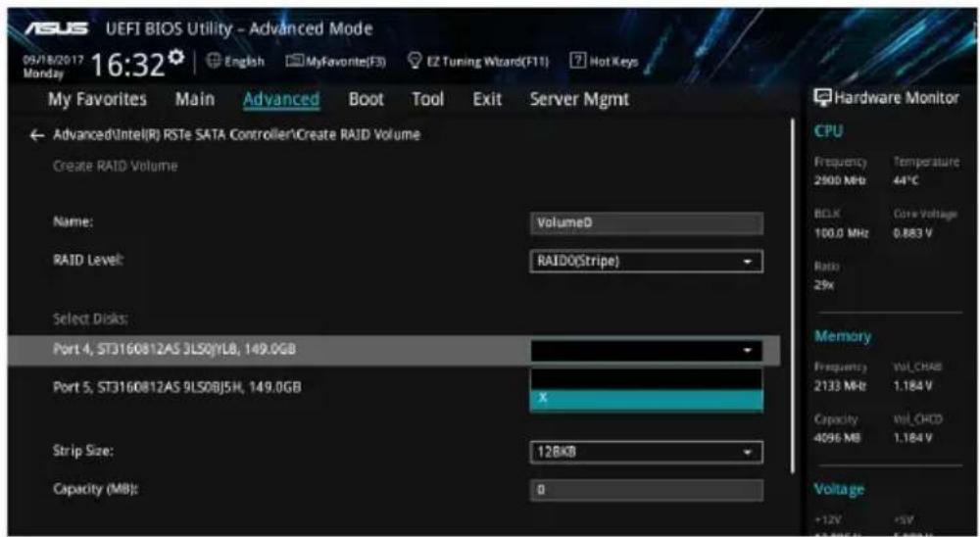Open the Hot Keys help

click(604, 62)
